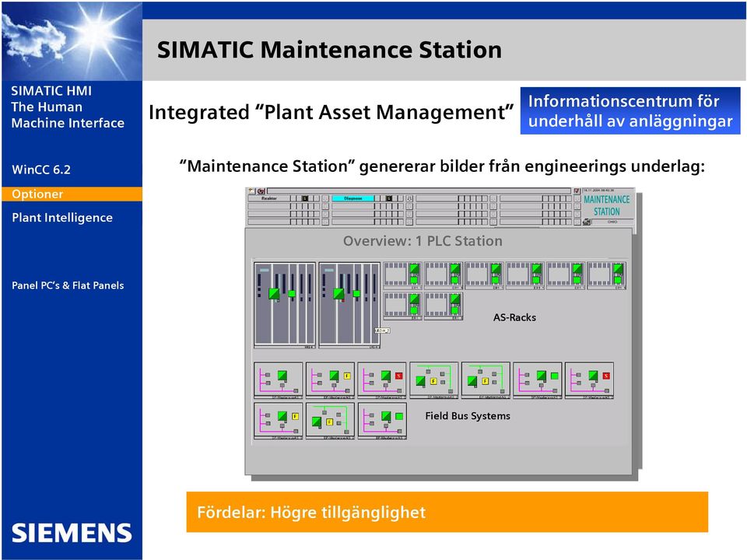Click the Overview: 1 PLC Station heading

tap(423, 241)
